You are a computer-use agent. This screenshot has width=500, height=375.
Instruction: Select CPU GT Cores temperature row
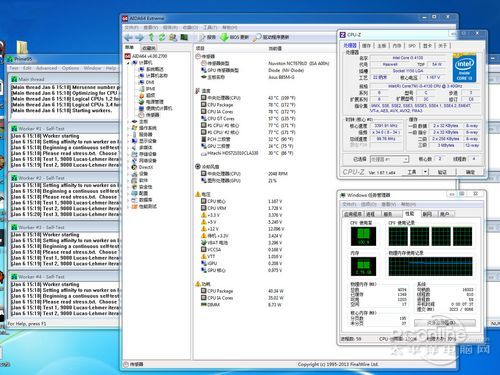pyautogui.click(x=248, y=118)
